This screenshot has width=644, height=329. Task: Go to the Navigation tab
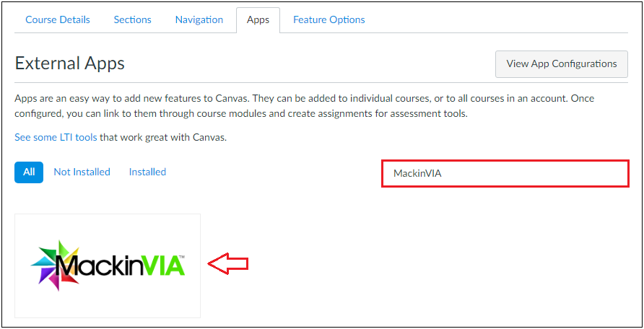(x=199, y=19)
